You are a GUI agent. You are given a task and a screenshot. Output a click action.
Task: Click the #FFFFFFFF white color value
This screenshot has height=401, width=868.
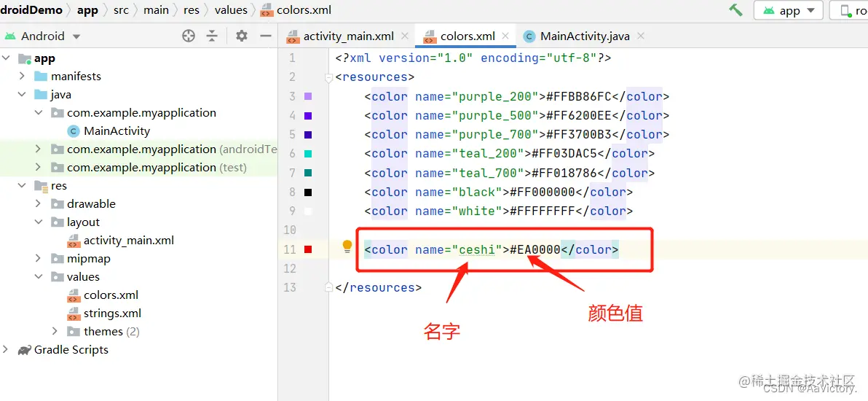(542, 211)
